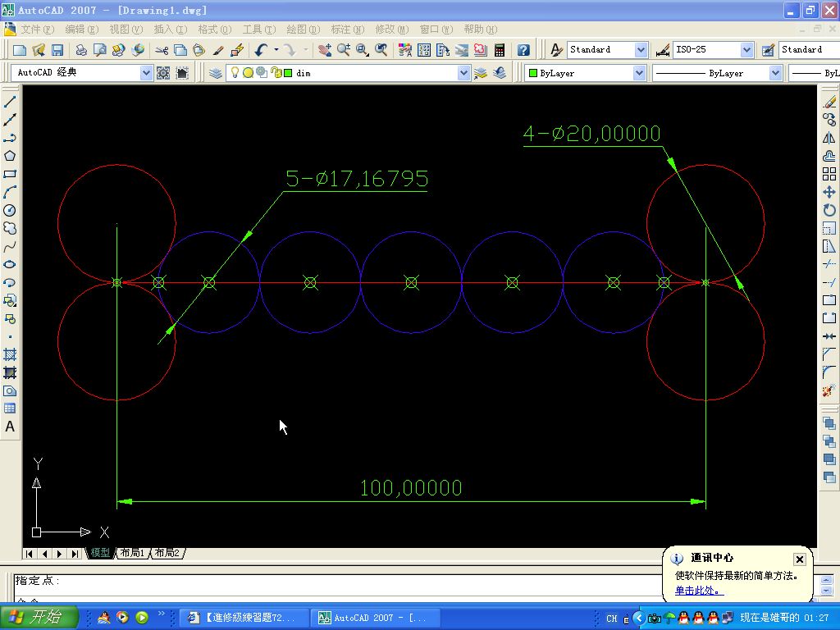Switch to the 進修級練習題72 taskbar window
The width and height of the screenshot is (840, 630).
pos(244,618)
